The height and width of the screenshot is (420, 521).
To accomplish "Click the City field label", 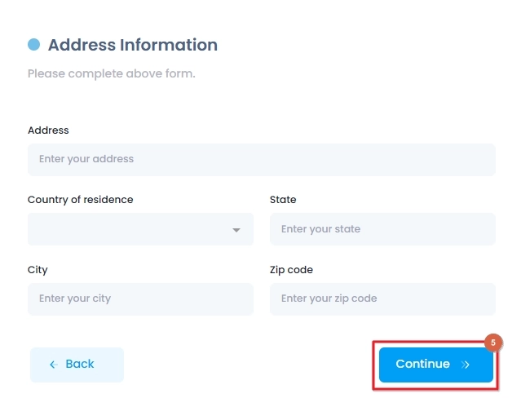I will 38,270.
